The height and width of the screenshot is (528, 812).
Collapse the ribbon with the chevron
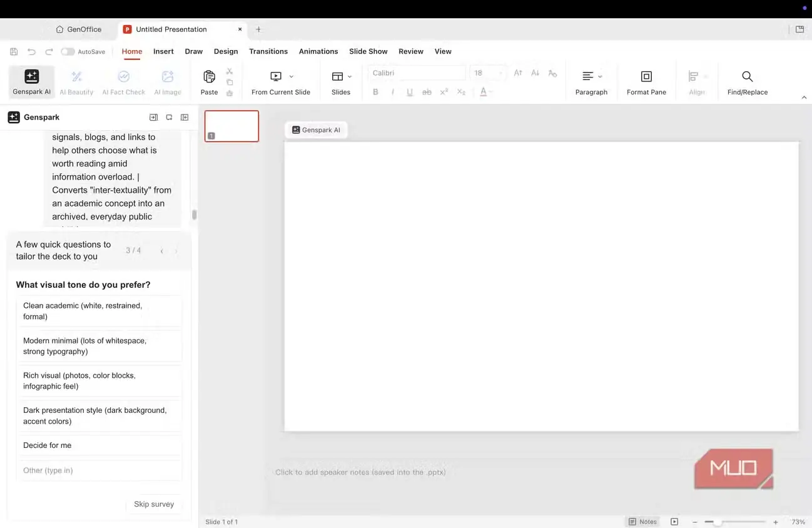(804, 97)
